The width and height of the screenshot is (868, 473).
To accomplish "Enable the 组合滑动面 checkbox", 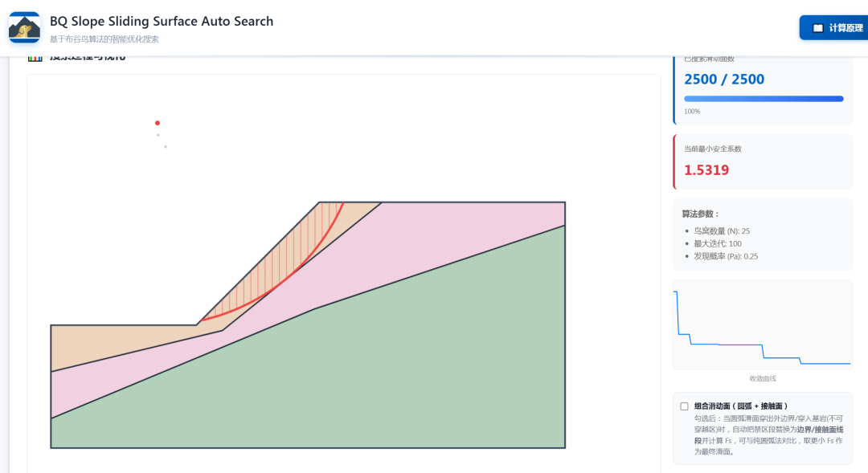I will tap(684, 406).
